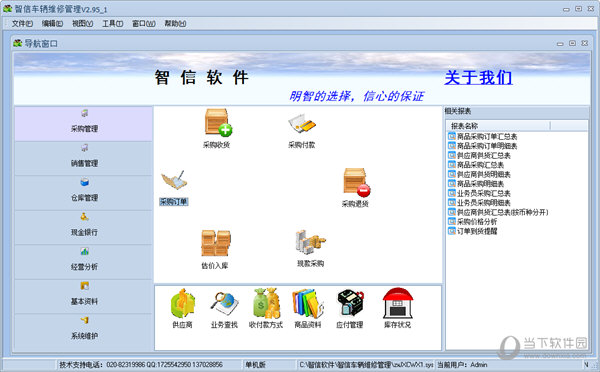Viewport: 600px width, 372px height.
Task: Select 仓库管理 in the left sidebar
Action: pos(84,193)
